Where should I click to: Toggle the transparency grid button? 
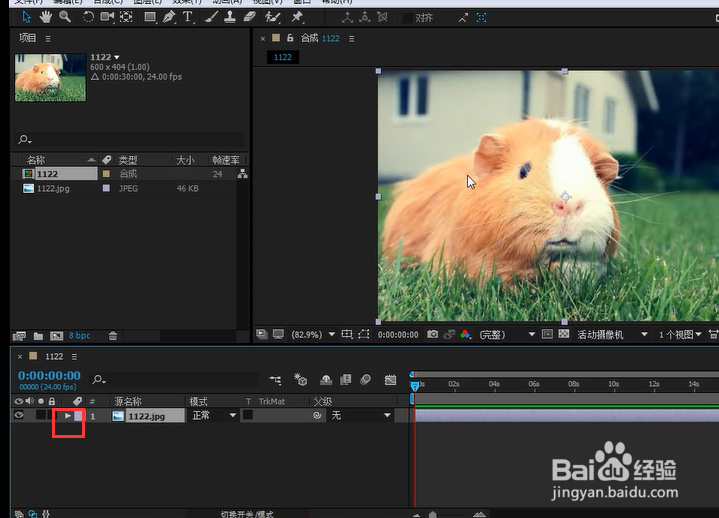(564, 334)
